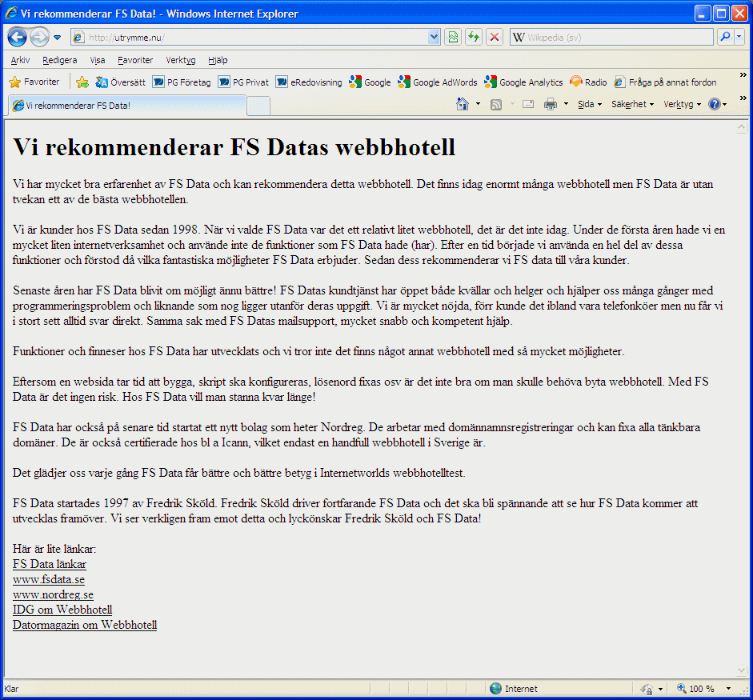Image resolution: width=753 pixels, height=700 pixels.
Task: Follow the IDG om Webbhotell link
Action: point(62,610)
